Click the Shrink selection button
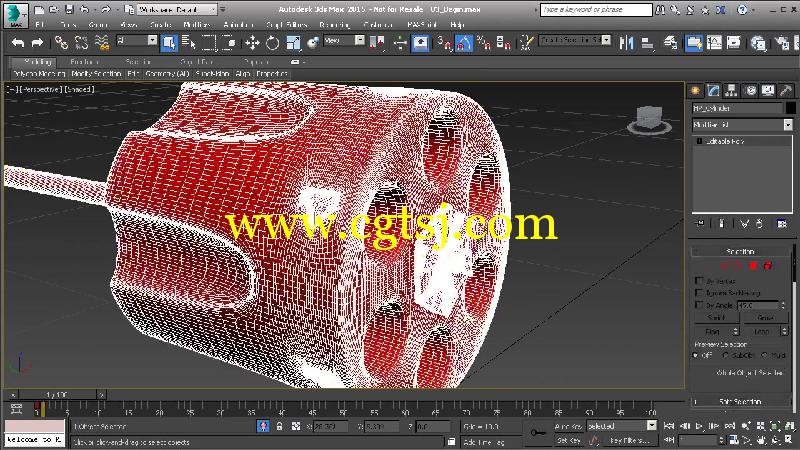The width and height of the screenshot is (800, 450). coord(716,317)
